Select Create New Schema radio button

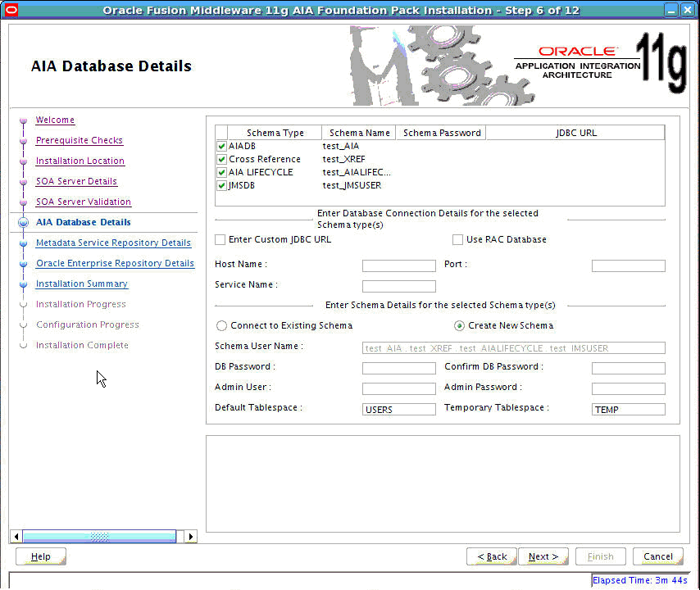(x=459, y=326)
